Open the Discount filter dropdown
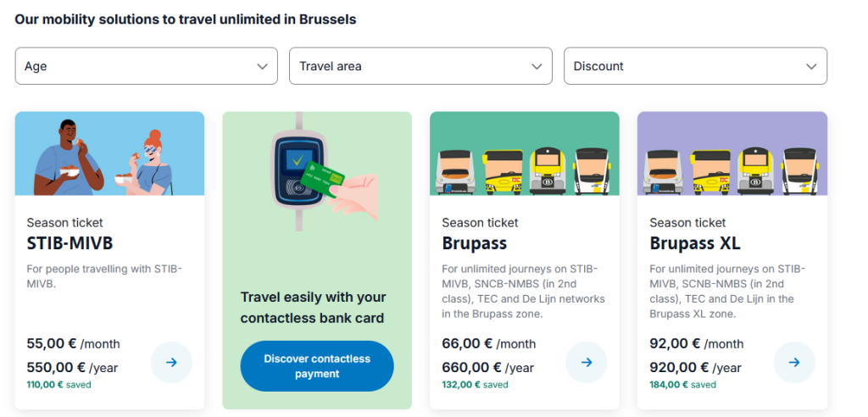This screenshot has height=417, width=868. coord(695,66)
